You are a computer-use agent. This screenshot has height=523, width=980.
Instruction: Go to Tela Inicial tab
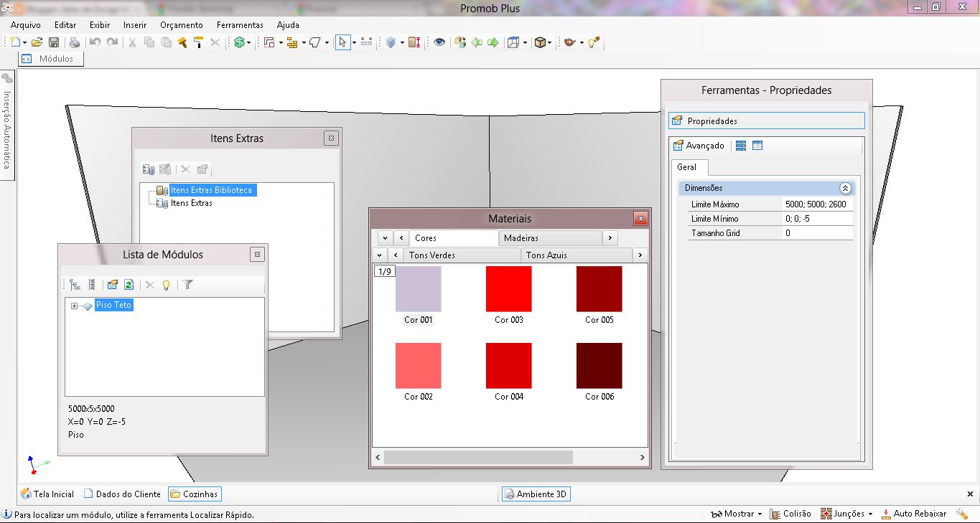tap(47, 494)
